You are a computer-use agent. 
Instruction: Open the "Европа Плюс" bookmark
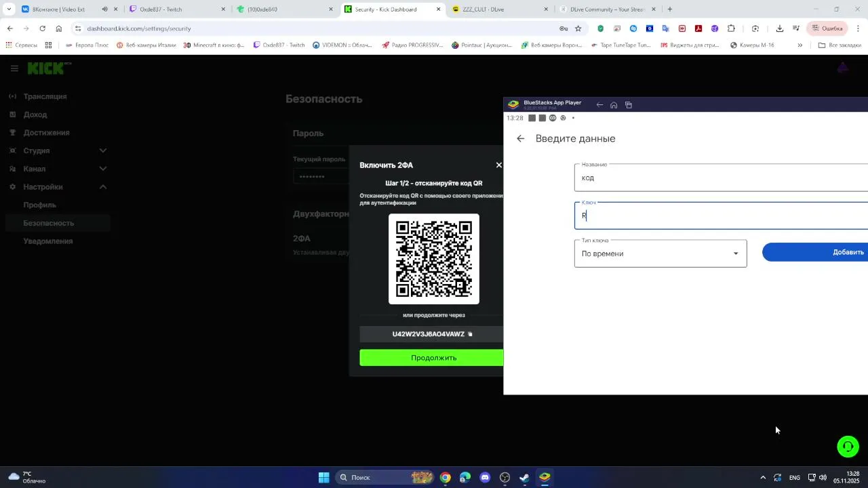click(x=87, y=45)
